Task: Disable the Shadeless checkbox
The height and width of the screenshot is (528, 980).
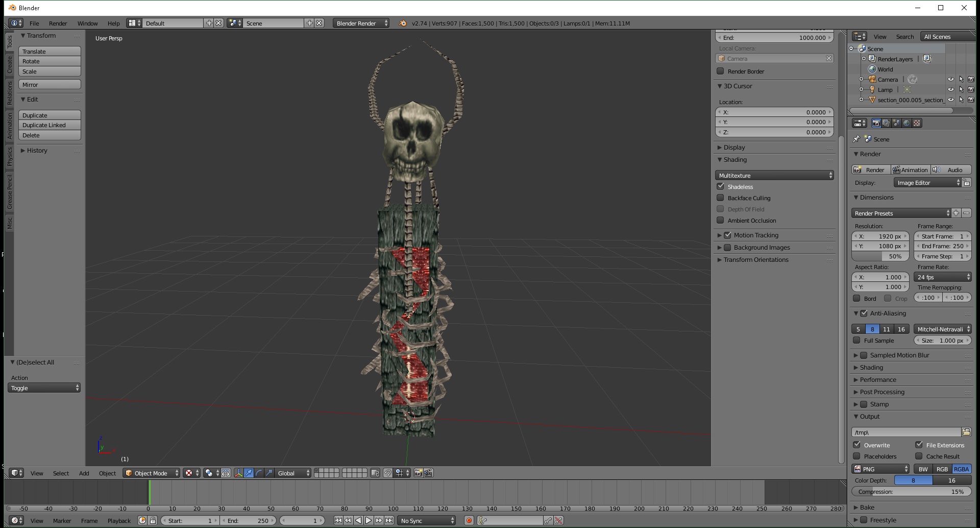Action: (720, 187)
